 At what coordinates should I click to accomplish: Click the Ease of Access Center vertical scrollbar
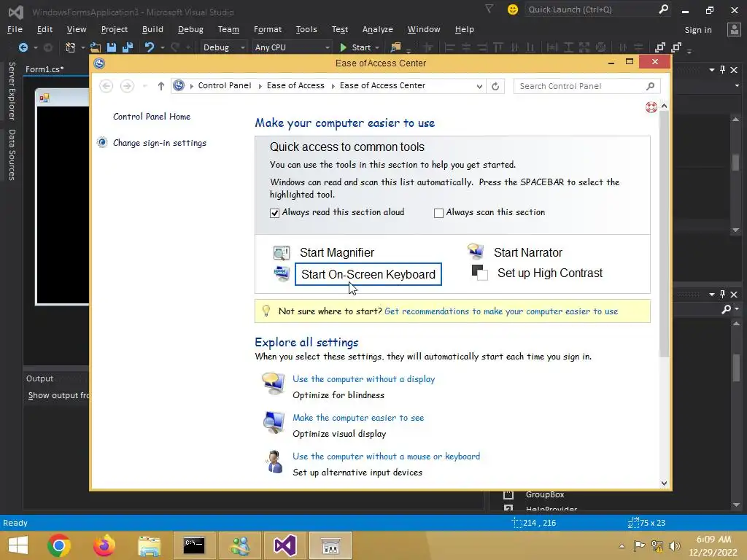tap(664, 233)
